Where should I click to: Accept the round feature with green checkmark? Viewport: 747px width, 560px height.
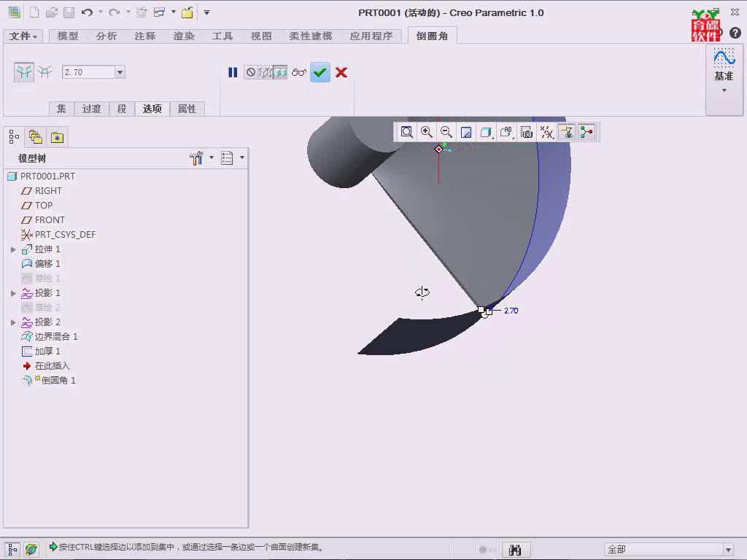pyautogui.click(x=320, y=72)
